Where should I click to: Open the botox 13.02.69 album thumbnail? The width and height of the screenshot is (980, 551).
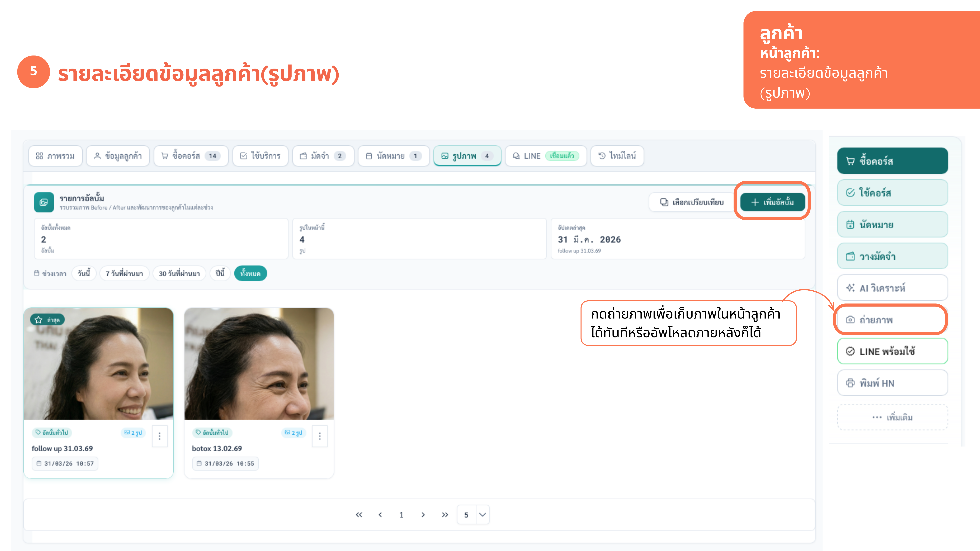259,364
